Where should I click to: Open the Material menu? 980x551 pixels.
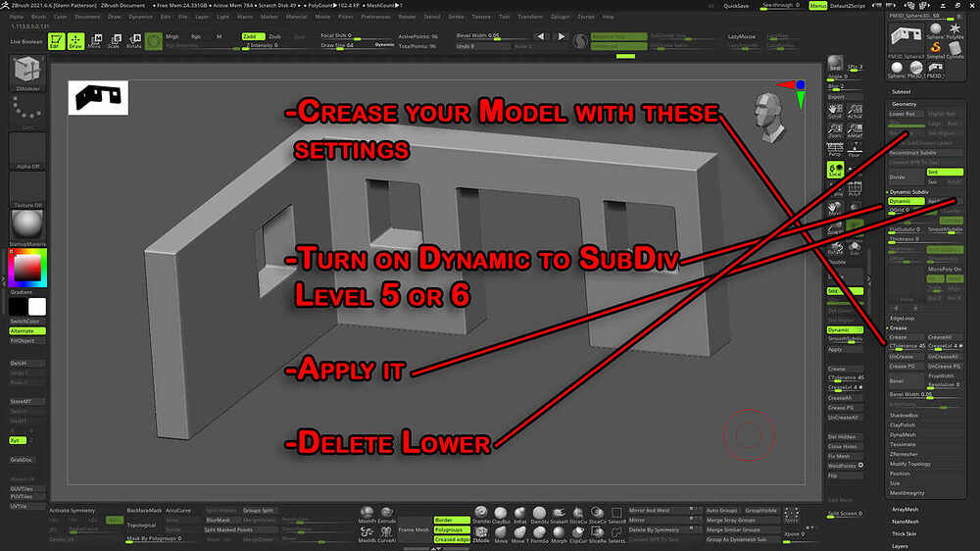pyautogui.click(x=296, y=17)
